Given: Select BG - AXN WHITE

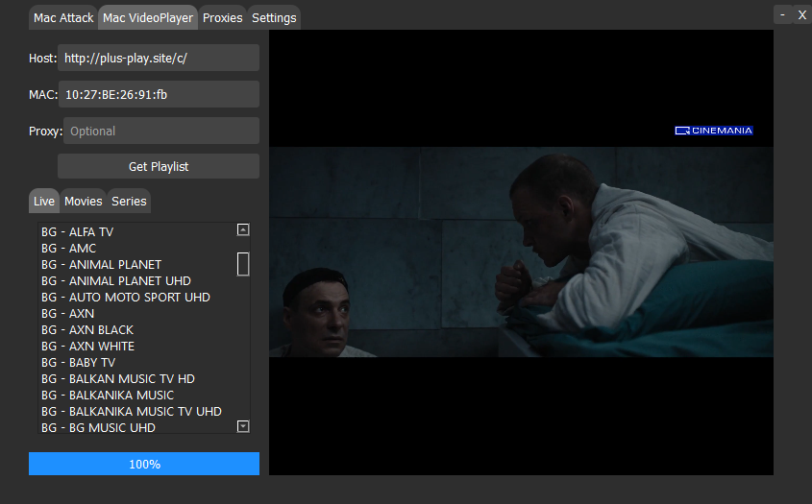Looking at the screenshot, I should (x=137, y=347).
